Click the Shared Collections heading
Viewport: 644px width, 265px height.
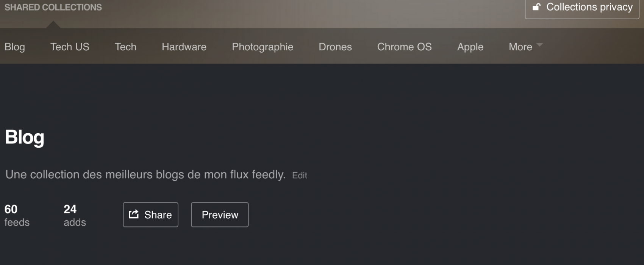53,7
